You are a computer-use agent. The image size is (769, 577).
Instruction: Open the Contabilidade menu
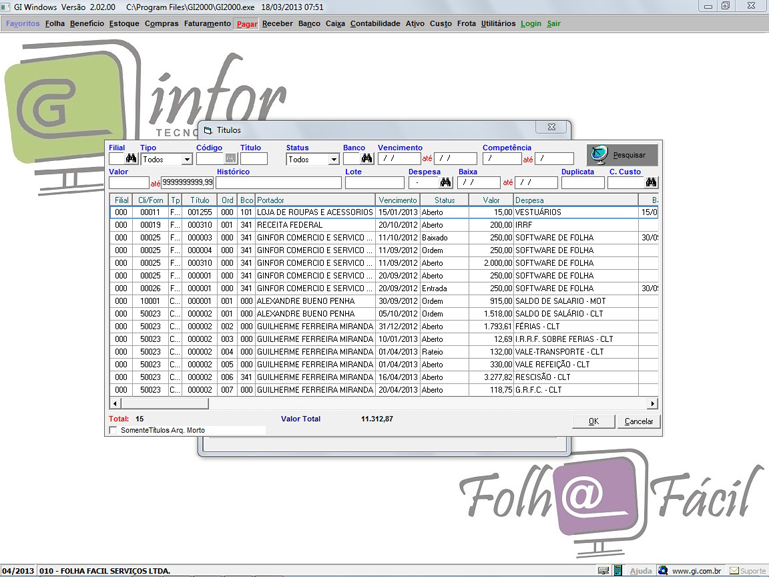[x=375, y=24]
